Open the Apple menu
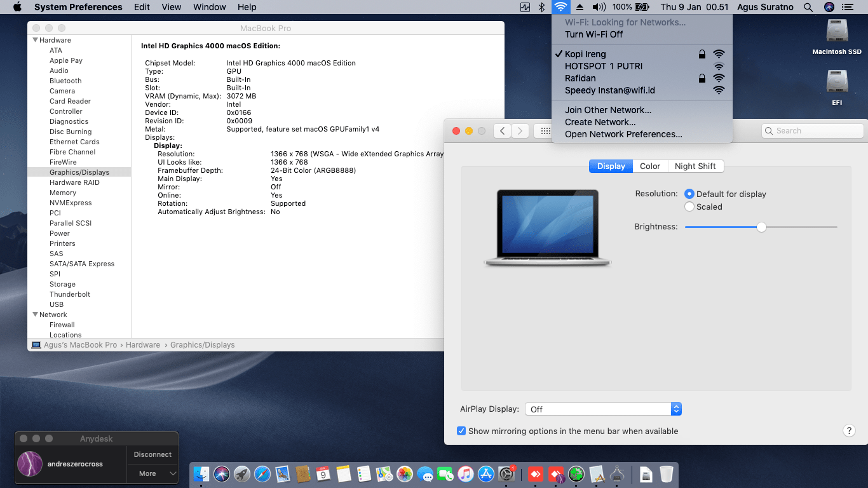 point(17,7)
